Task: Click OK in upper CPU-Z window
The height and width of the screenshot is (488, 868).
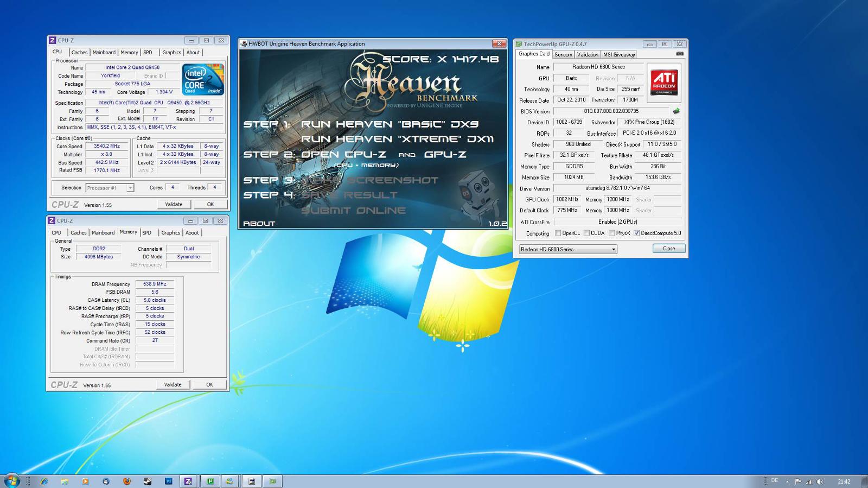Action: pos(210,204)
